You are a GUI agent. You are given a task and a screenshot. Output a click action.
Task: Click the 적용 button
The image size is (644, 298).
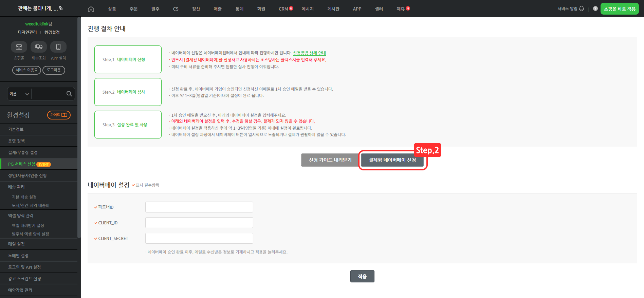coord(362,276)
